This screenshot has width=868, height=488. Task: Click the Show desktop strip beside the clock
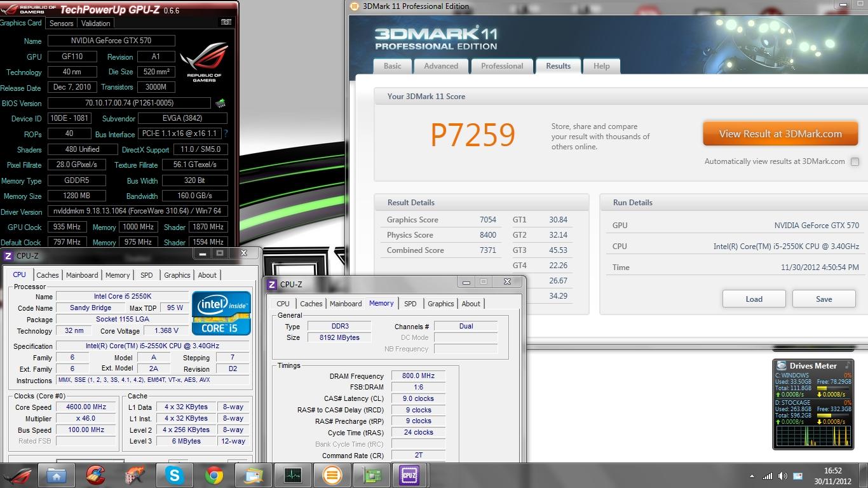(x=864, y=475)
